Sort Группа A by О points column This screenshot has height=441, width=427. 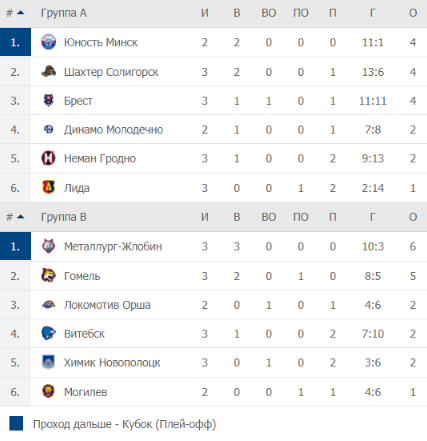point(413,13)
